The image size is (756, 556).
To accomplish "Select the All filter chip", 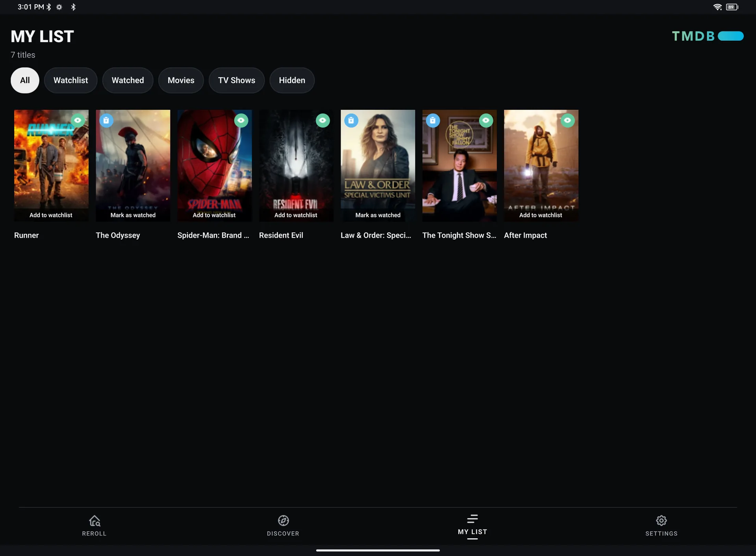I will coord(25,80).
